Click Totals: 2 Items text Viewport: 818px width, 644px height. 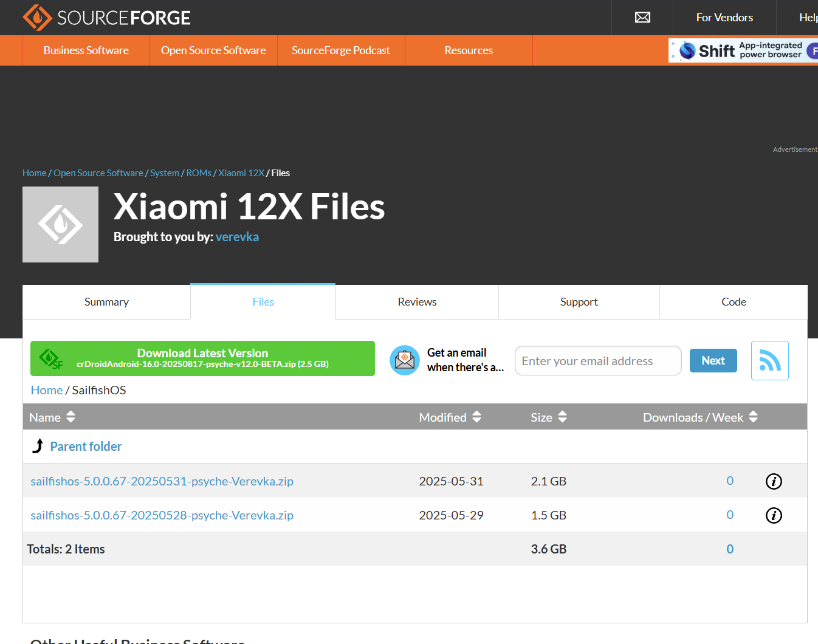66,549
